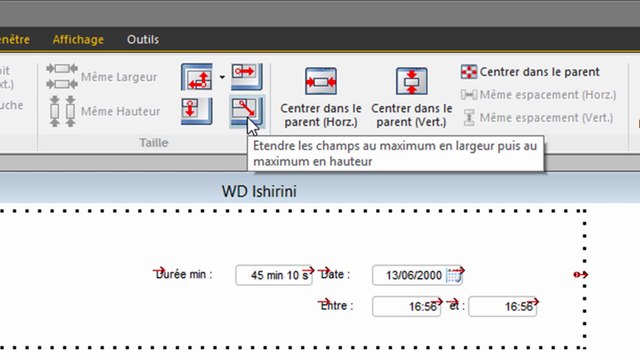Click the Même Largeur icon
Screen dimensions: 640x360
tap(62, 76)
